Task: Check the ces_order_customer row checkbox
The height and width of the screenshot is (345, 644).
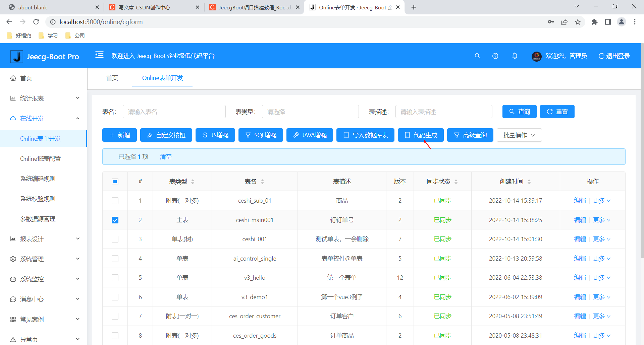Action: 115,316
